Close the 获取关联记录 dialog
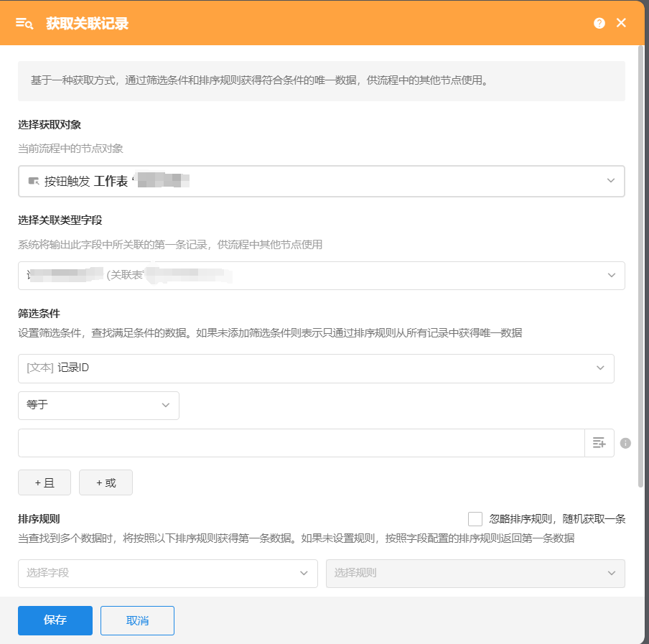This screenshot has height=644, width=649. (x=622, y=23)
